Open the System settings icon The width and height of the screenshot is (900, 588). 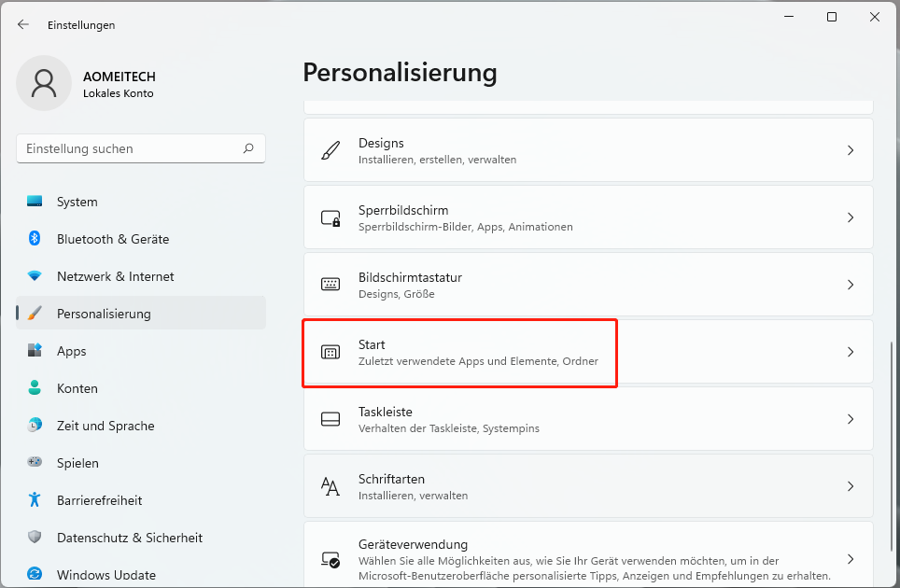(35, 202)
